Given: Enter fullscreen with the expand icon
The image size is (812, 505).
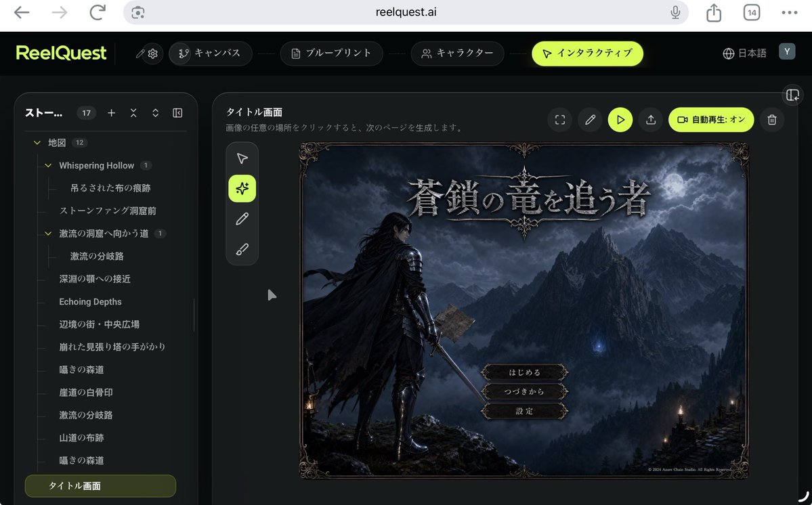Looking at the screenshot, I should pyautogui.click(x=560, y=120).
